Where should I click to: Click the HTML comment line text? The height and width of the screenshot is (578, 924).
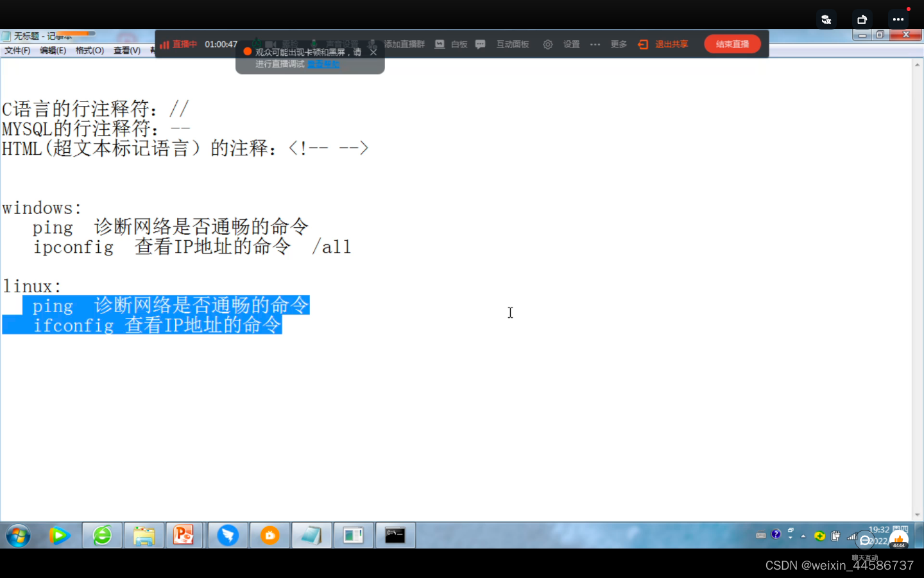tap(185, 148)
